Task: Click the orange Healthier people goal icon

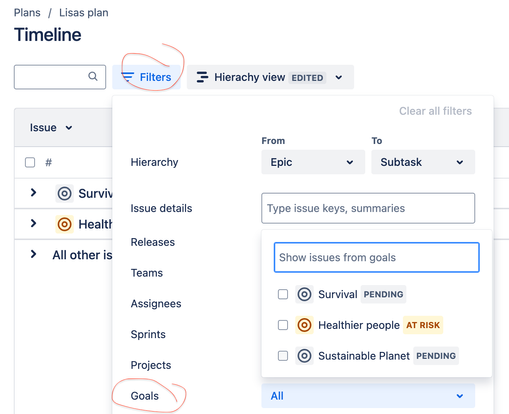Action: point(304,325)
